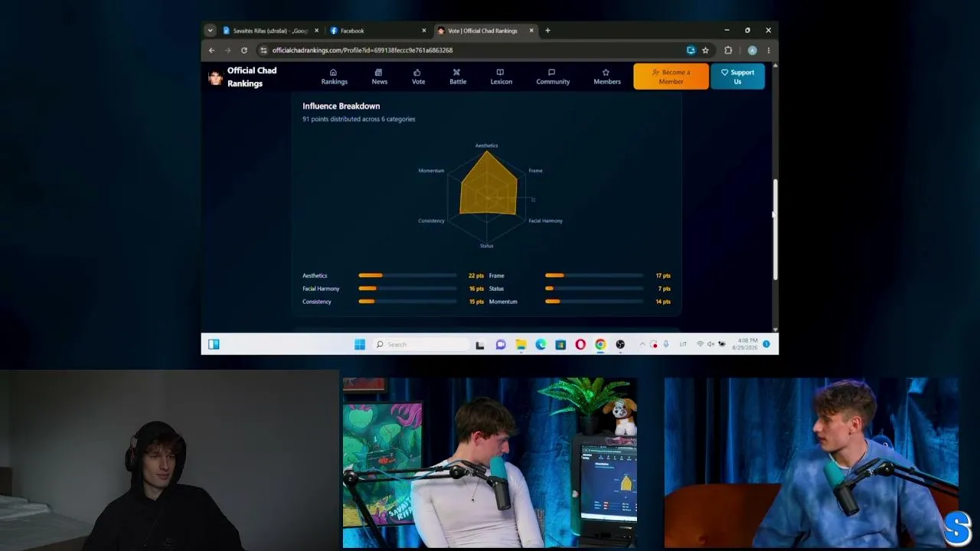Open the Widgets panel on taskbar
980x551 pixels.
[x=214, y=344]
